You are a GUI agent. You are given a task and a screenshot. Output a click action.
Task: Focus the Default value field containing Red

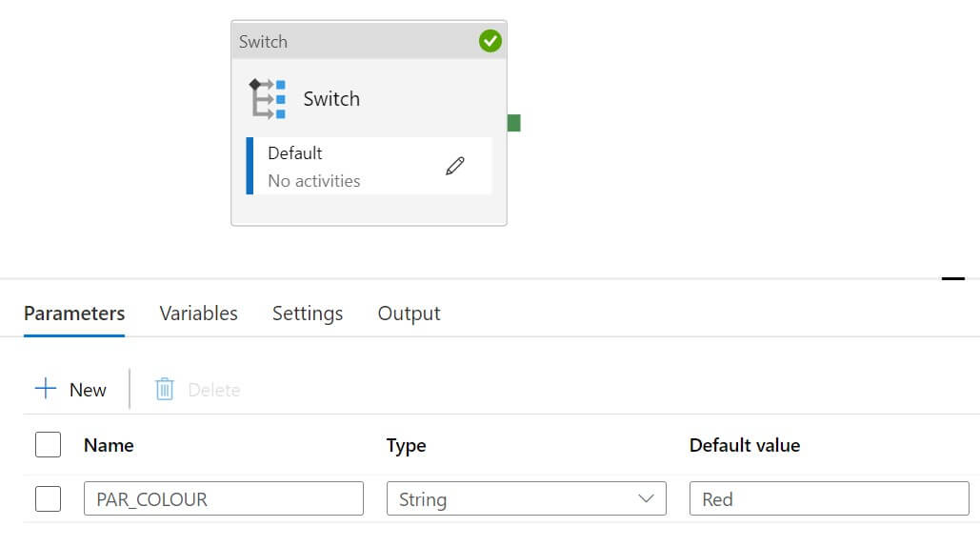[829, 498]
